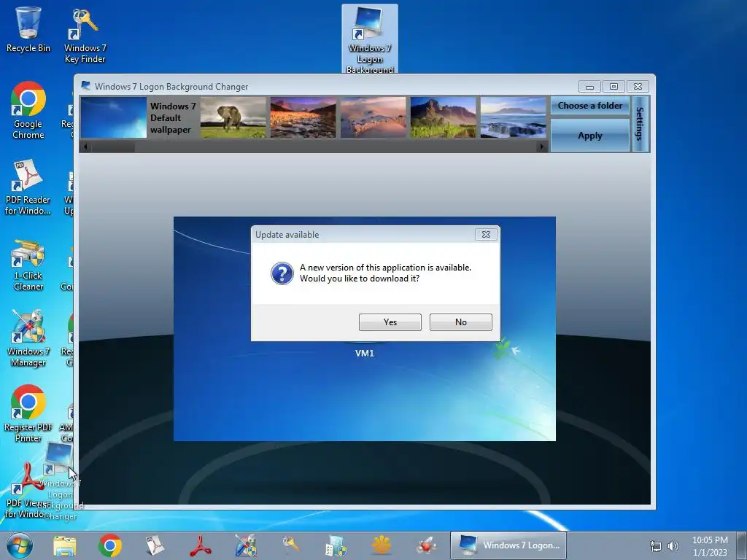Open the red rocket taskbar icon

[x=426, y=545]
